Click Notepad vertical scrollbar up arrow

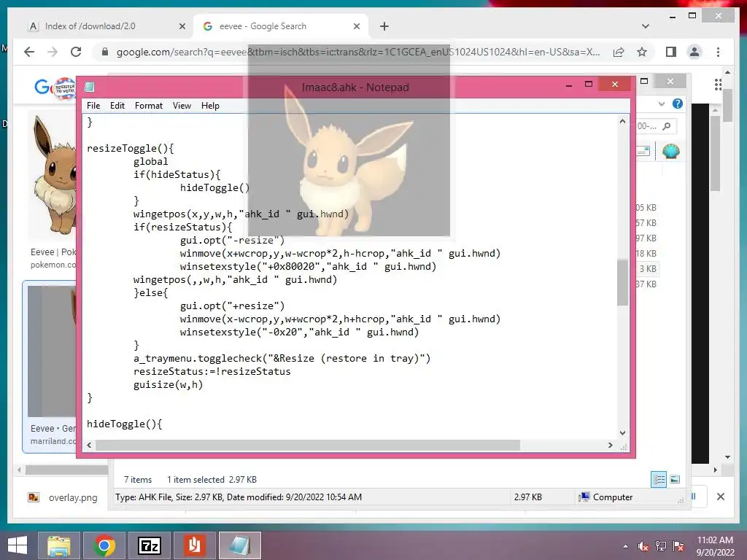coord(623,122)
